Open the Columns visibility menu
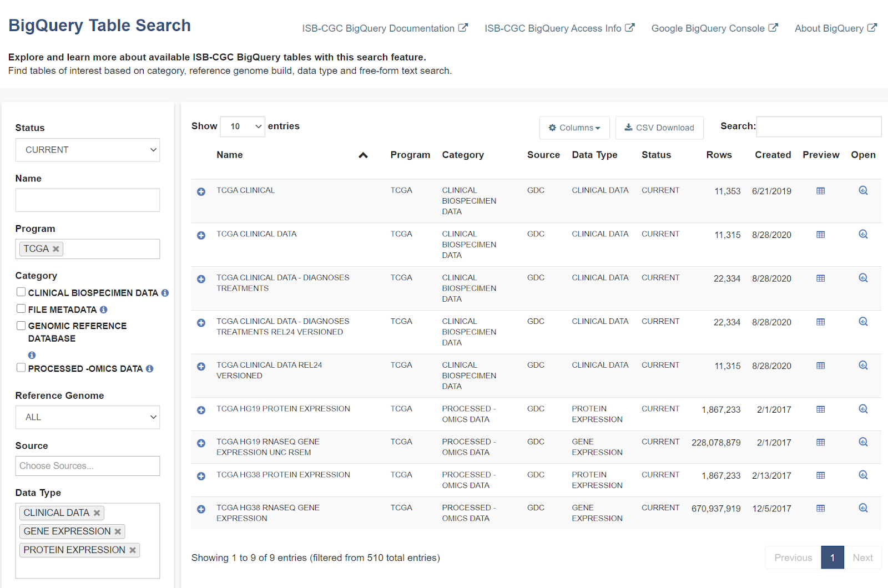Screen dimensions: 888x588 (574, 128)
